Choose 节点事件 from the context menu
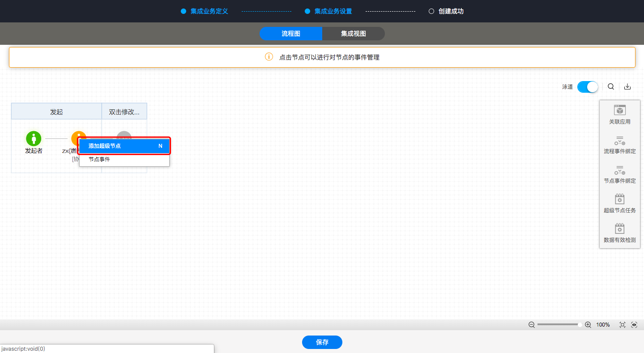The width and height of the screenshot is (644, 353). click(124, 159)
